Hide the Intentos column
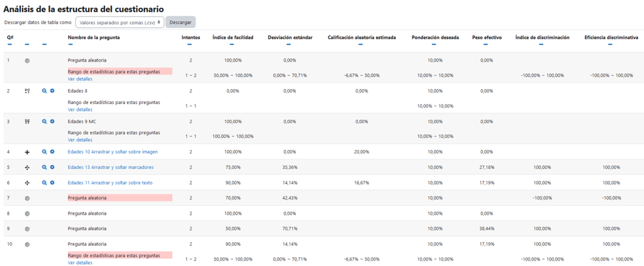644x266 pixels. click(x=190, y=44)
